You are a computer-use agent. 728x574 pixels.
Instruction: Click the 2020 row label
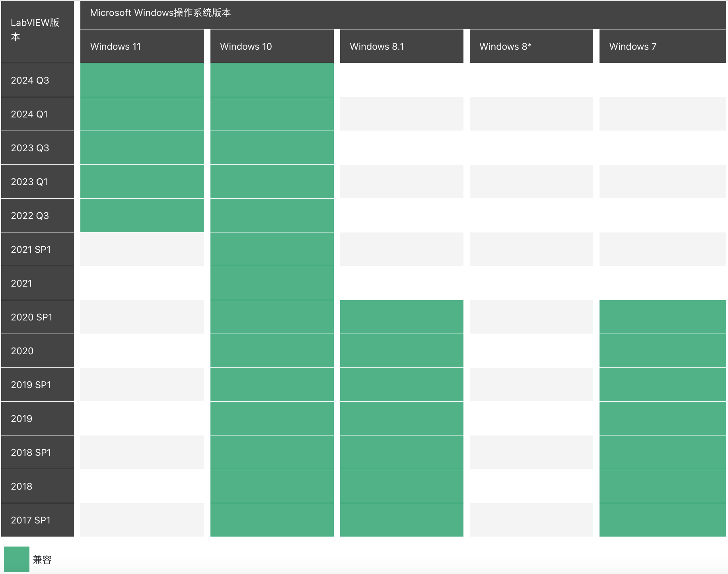pyautogui.click(x=37, y=351)
